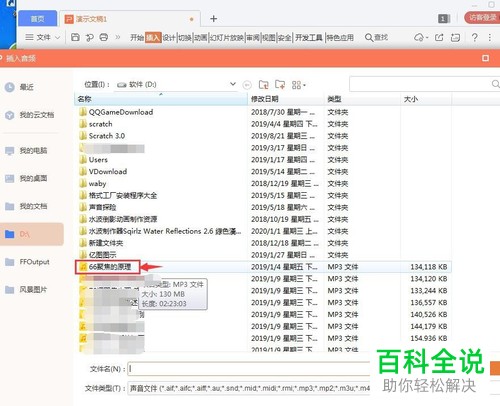
Task: Select 我的云文档 in the sidebar
Action: [x=29, y=115]
